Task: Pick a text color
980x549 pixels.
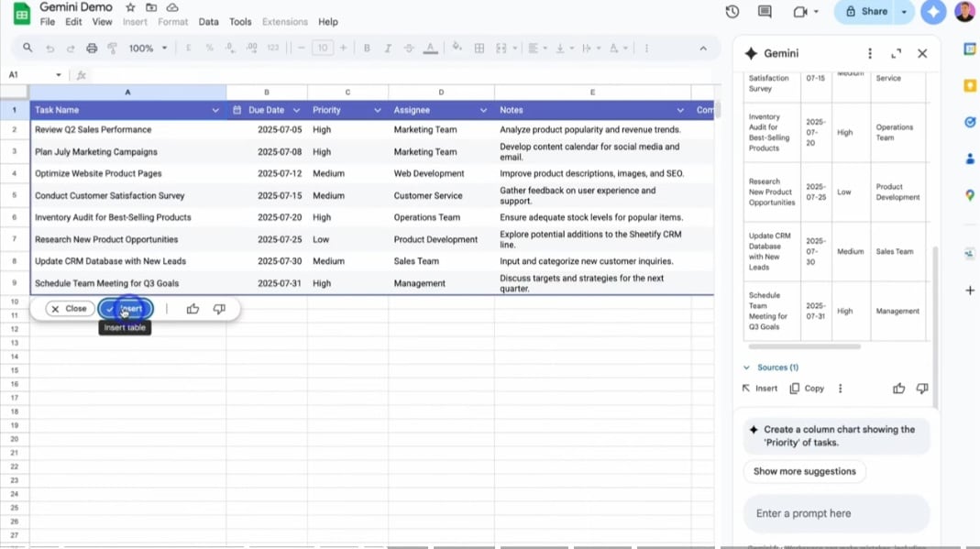Action: [430, 48]
